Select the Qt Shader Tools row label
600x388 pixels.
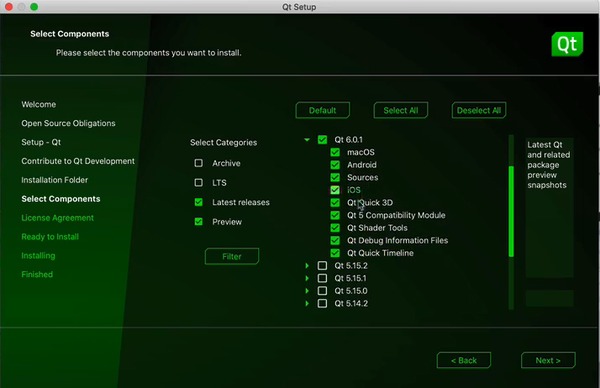point(377,228)
